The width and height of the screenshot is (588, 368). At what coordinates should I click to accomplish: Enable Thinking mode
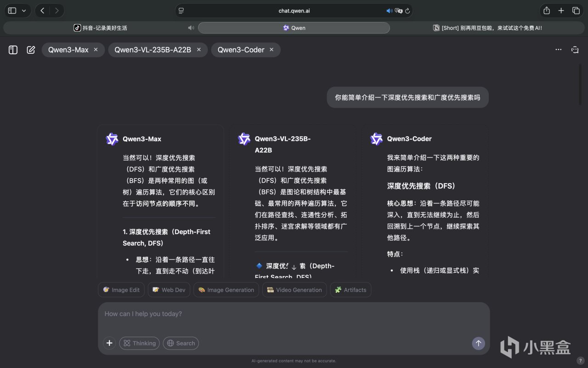point(139,343)
